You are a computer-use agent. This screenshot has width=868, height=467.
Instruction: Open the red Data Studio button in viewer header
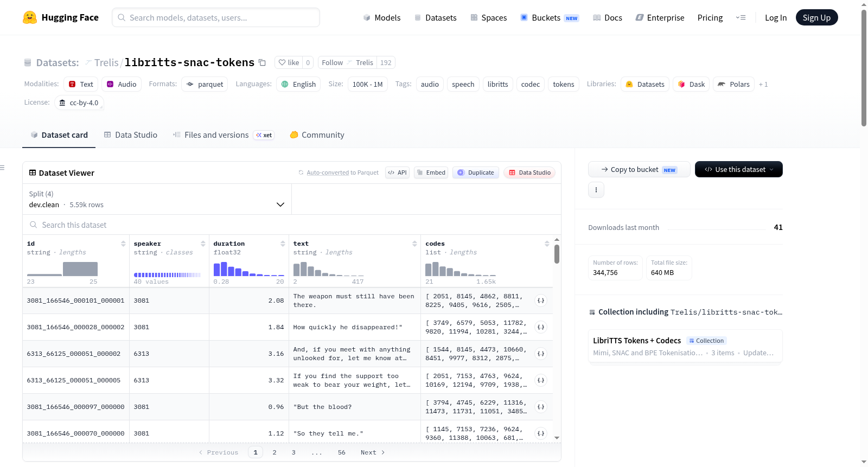pyautogui.click(x=529, y=172)
